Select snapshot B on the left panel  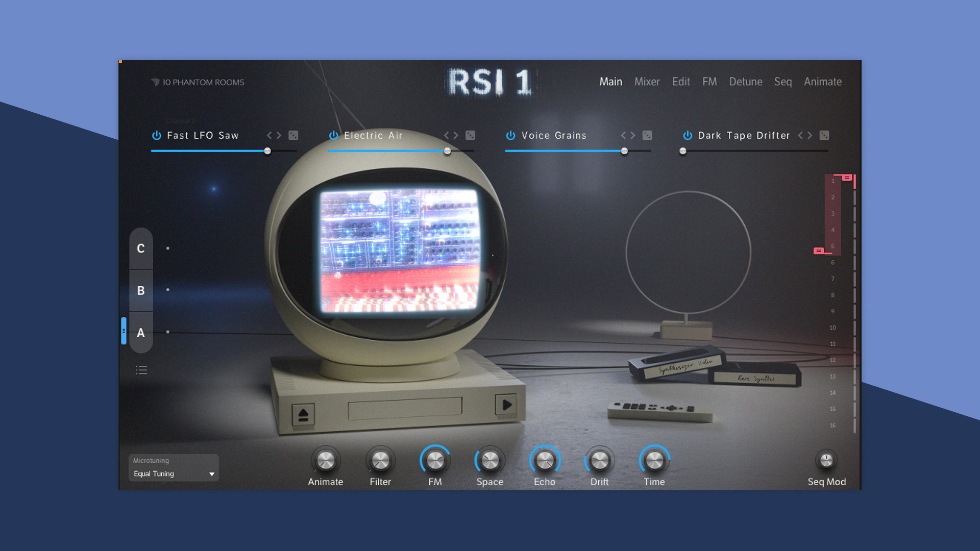(141, 291)
